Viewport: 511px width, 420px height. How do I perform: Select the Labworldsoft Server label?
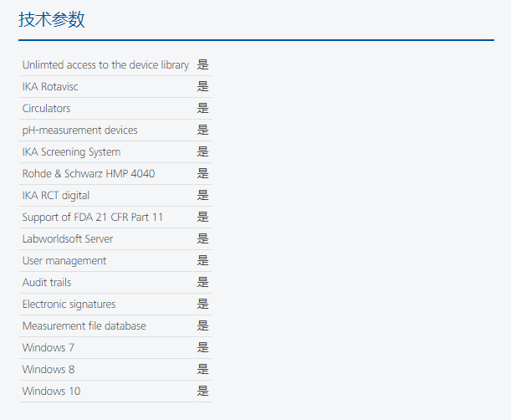pos(67,239)
